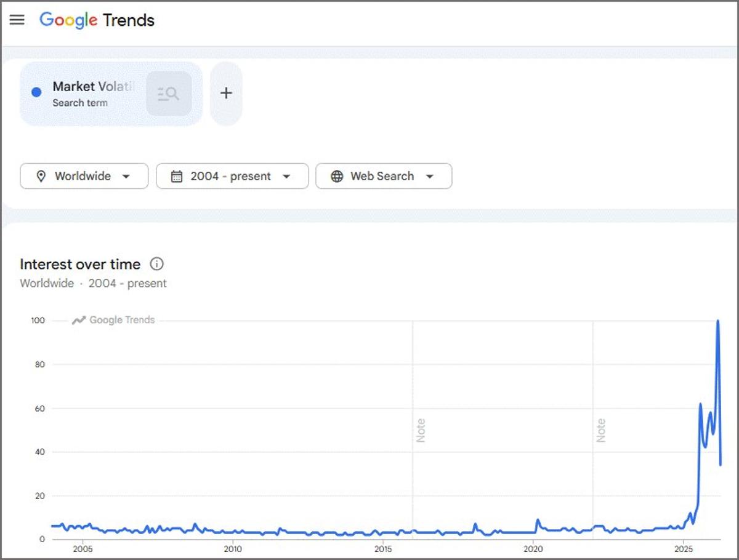Open the hamburger main menu

click(x=17, y=20)
